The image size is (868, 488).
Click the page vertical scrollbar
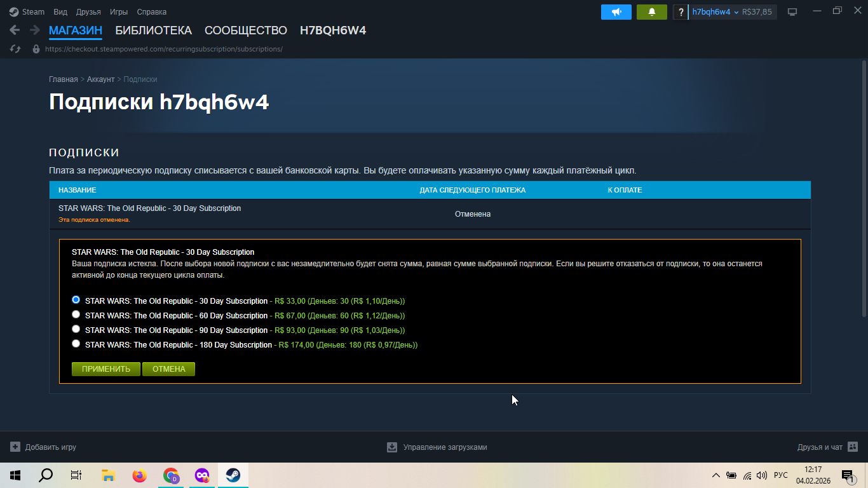864,189
